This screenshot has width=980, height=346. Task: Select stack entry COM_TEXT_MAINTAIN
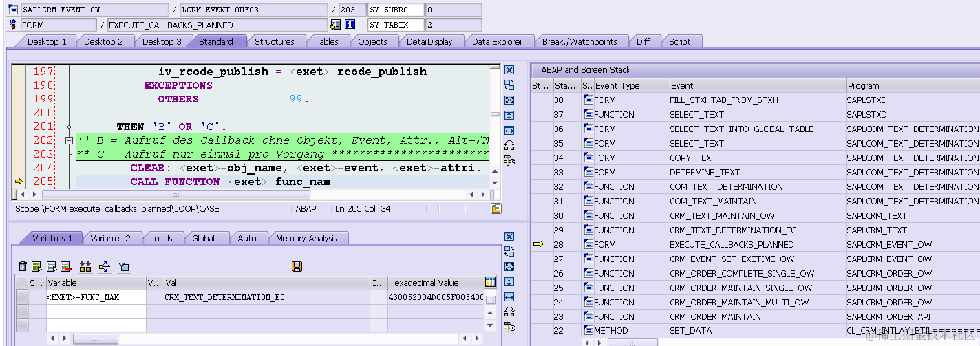713,201
